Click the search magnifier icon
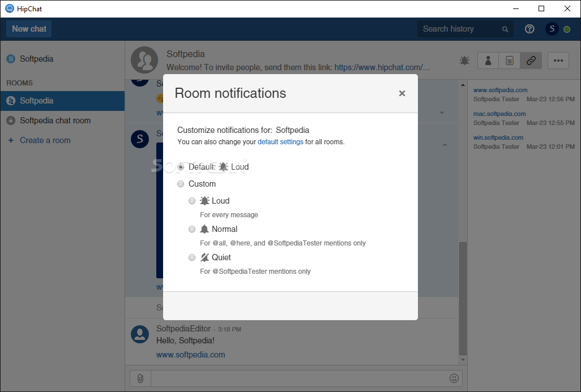The width and height of the screenshot is (581, 392). tap(505, 29)
